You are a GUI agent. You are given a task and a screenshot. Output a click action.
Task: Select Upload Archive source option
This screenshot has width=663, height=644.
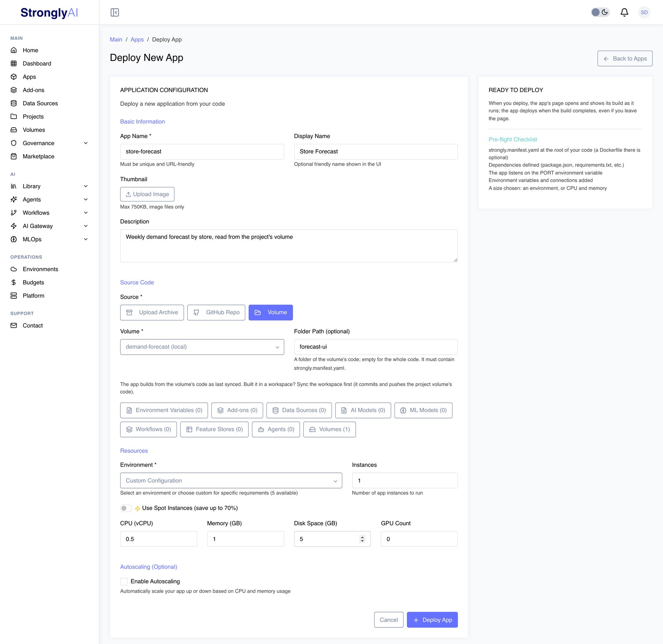point(152,312)
